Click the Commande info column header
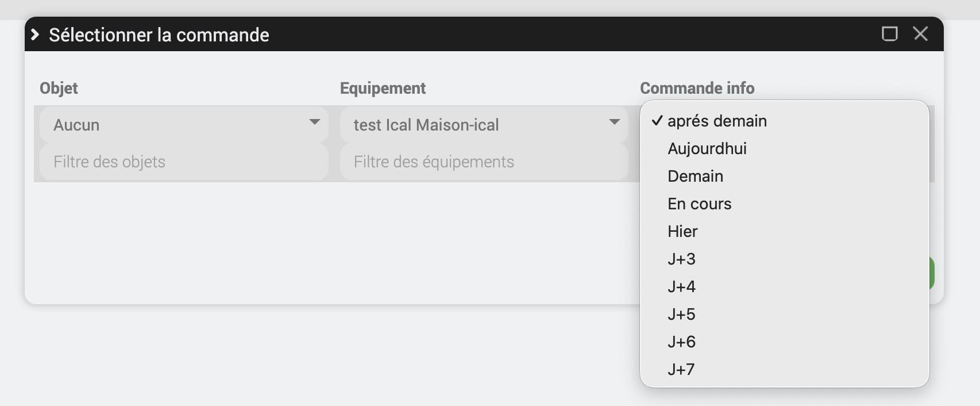Image resolution: width=980 pixels, height=406 pixels. [697, 88]
